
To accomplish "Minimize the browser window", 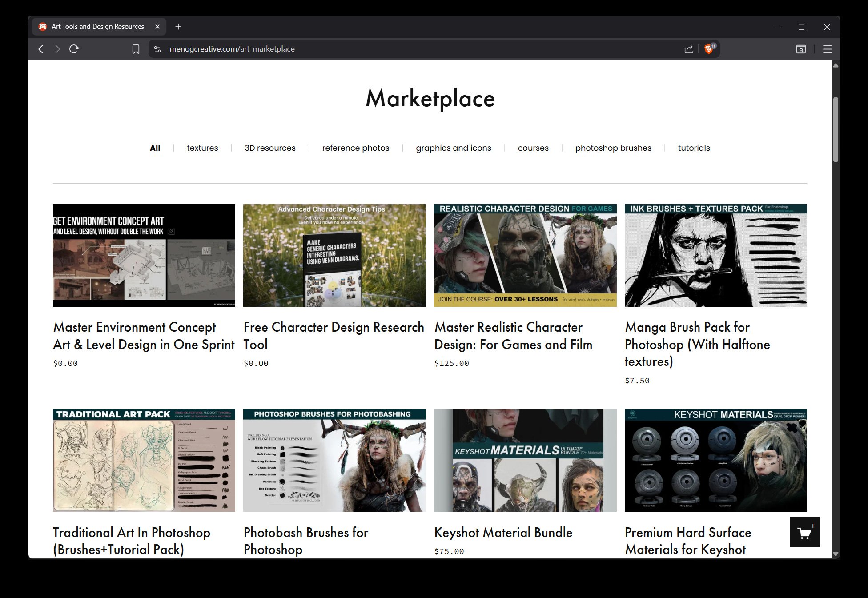I will point(776,27).
